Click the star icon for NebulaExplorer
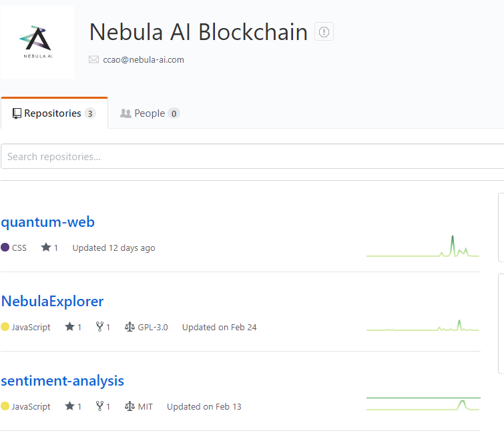Viewport: 504px width, 435px height. pos(69,327)
